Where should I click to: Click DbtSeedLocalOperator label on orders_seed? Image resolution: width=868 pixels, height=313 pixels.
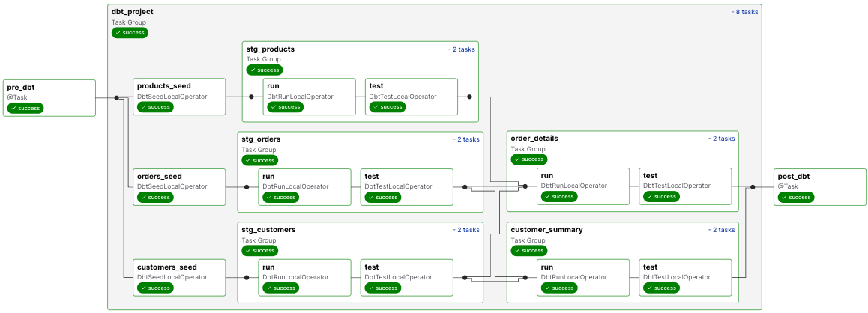172,186
